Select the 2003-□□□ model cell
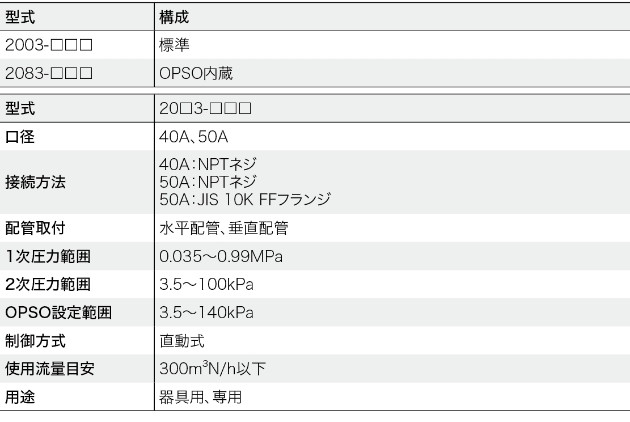This screenshot has height=422, width=630. coord(49,46)
